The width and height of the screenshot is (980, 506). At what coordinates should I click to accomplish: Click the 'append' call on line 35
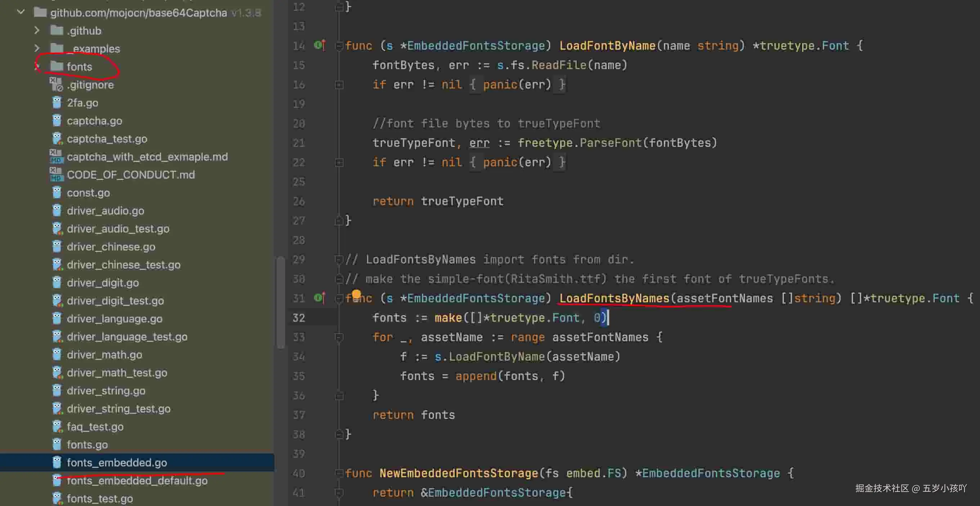pos(476,376)
